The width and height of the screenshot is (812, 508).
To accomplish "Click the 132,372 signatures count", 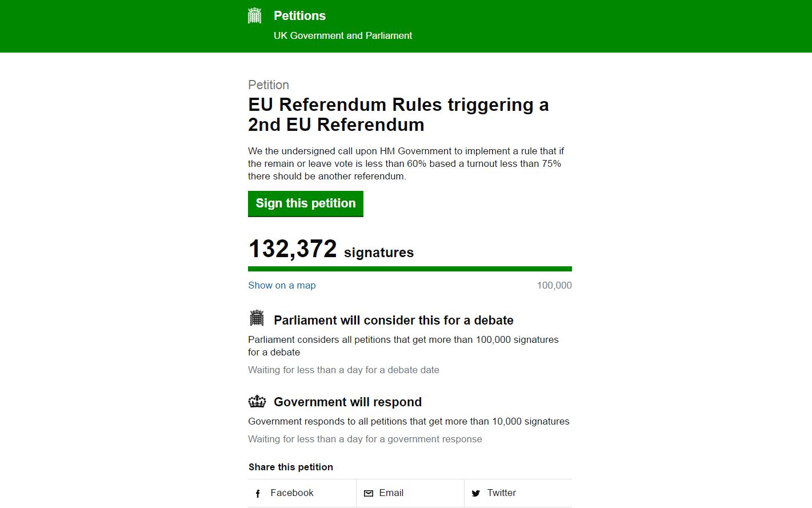I will tap(331, 249).
